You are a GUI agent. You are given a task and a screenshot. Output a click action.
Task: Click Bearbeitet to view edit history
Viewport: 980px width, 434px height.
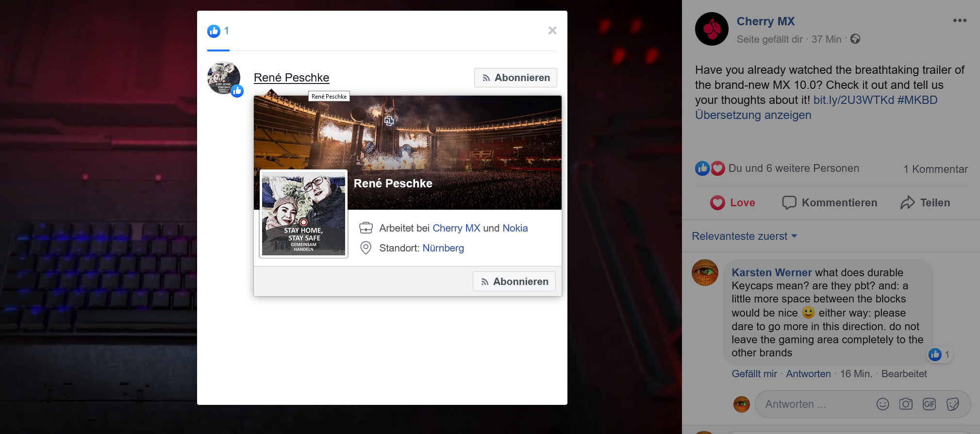(x=904, y=374)
